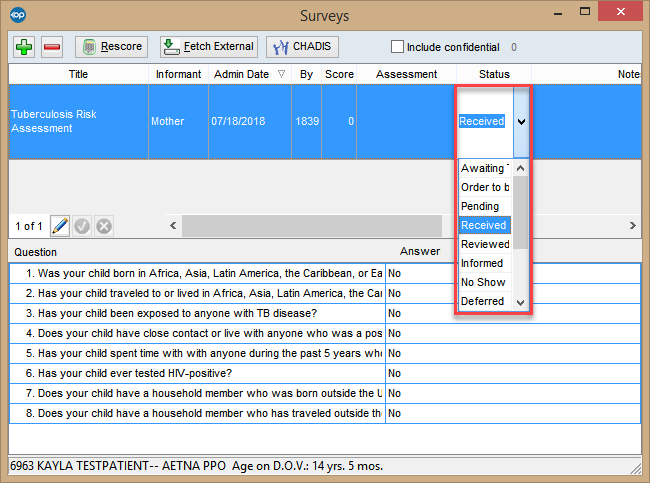The image size is (650, 483).
Task: Click the Assessment column header
Action: pos(406,74)
